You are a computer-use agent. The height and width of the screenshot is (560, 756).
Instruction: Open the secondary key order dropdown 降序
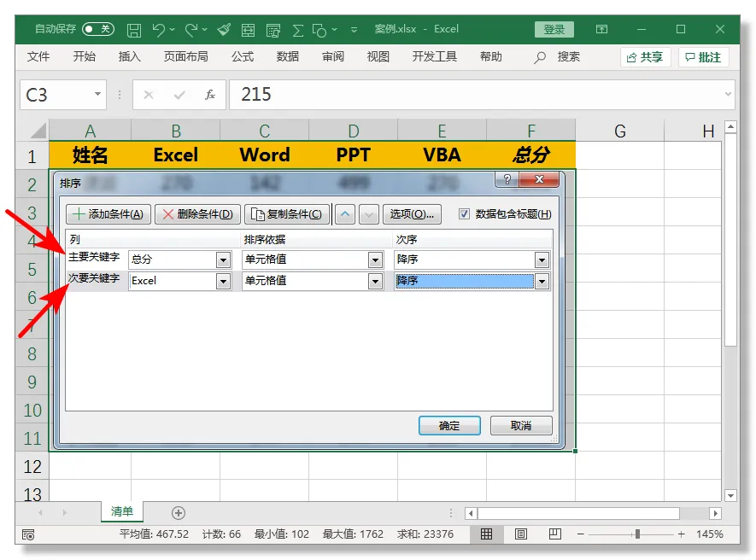point(542,282)
